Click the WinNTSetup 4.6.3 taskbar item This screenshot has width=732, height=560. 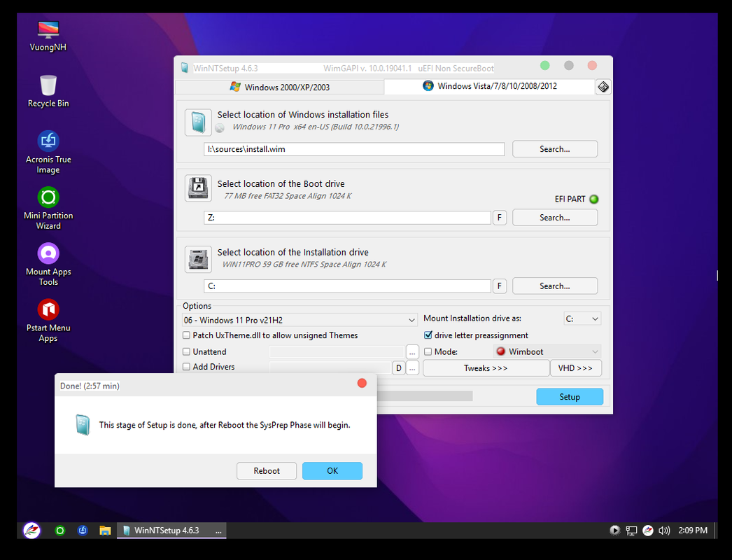point(171,531)
